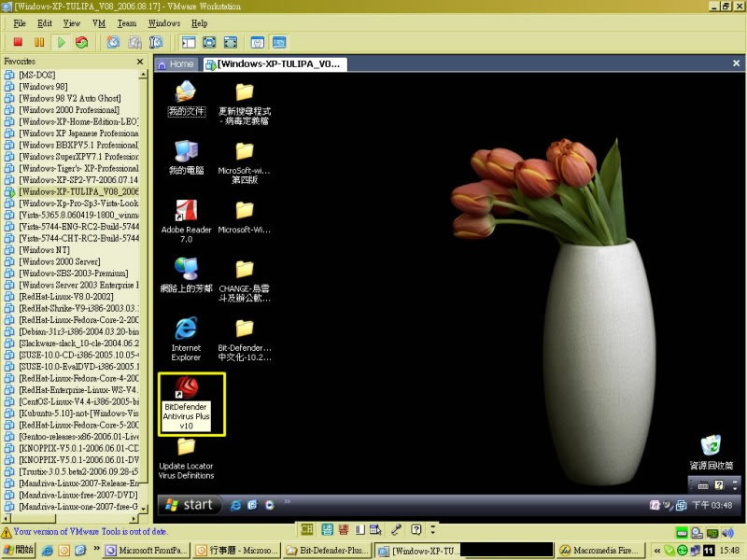Switch to the Windows-XP-TULIPA VM tab
Image resolution: width=747 pixels, height=560 pixels.
coord(275,64)
